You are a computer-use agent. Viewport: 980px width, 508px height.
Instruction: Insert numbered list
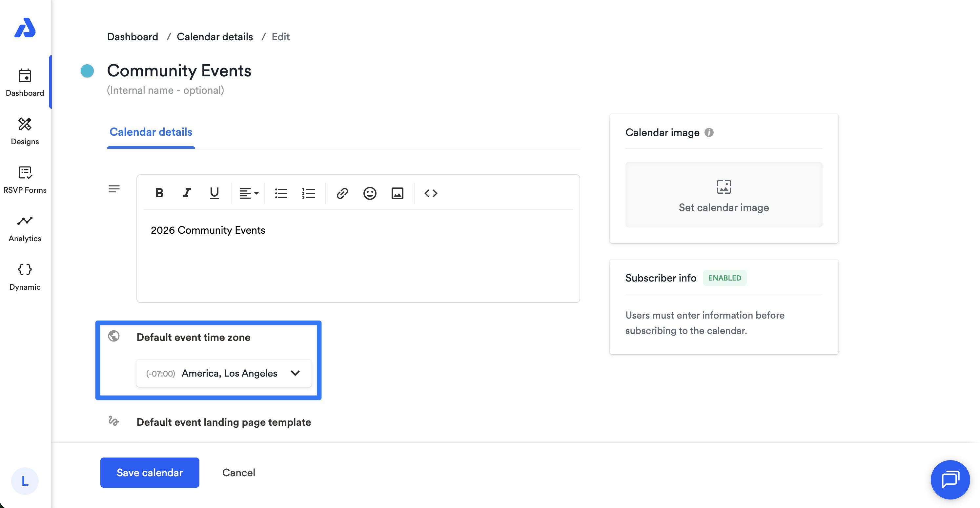[308, 193]
